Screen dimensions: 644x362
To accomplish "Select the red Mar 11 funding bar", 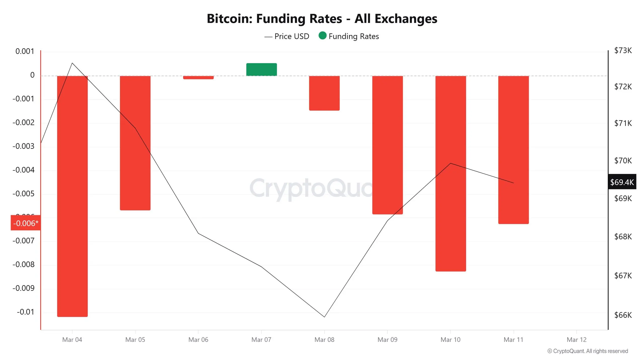I will point(513,150).
